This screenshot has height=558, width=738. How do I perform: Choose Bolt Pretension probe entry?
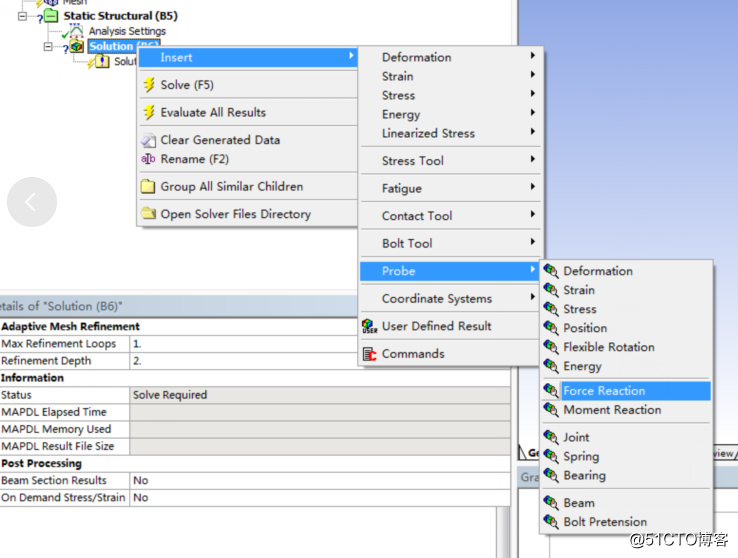[x=626, y=522]
